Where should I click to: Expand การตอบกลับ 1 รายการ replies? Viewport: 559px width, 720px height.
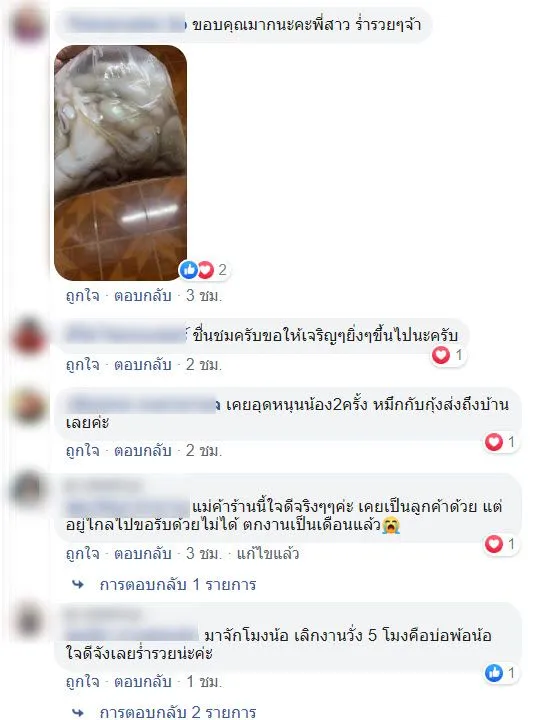178,585
